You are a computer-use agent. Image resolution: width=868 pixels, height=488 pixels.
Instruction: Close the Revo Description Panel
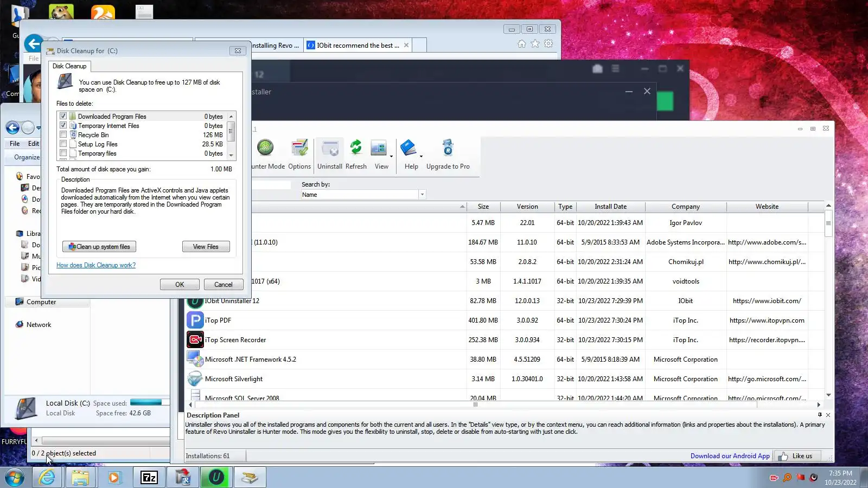[828, 415]
